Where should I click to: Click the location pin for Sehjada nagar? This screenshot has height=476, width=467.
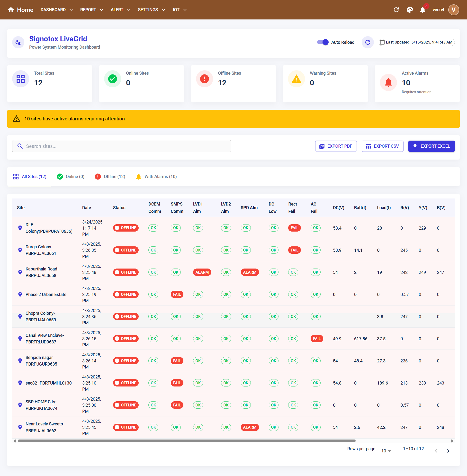click(x=20, y=361)
